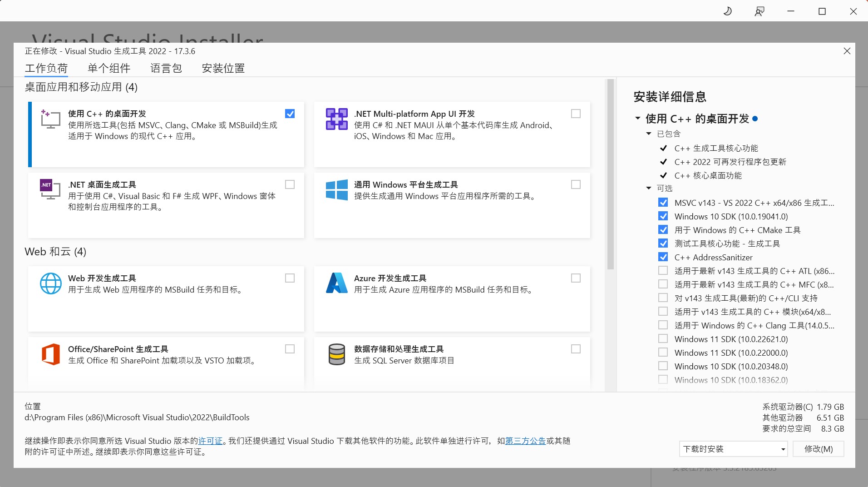
Task: Check Windows 11 SDK (10.0.22000.0)
Action: (x=663, y=353)
